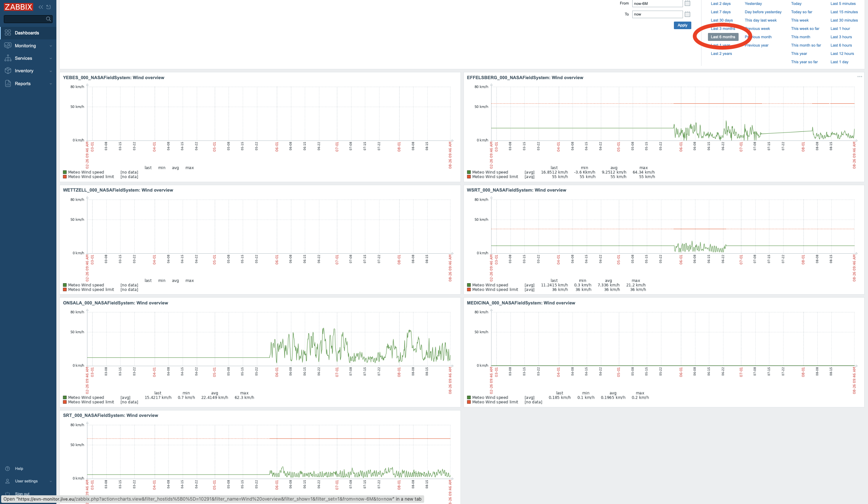Select Last 30 days time range
Image resolution: width=868 pixels, height=504 pixels.
click(722, 20)
